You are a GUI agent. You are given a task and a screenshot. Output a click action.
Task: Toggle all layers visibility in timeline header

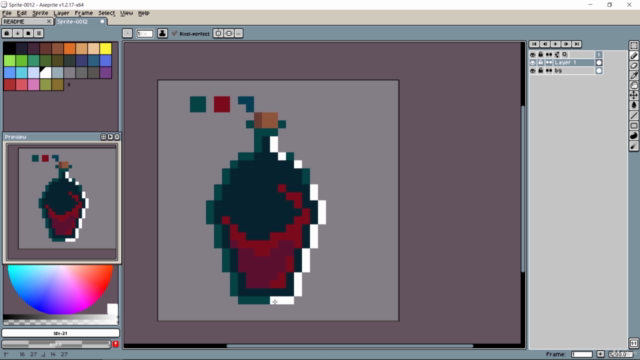(x=533, y=54)
